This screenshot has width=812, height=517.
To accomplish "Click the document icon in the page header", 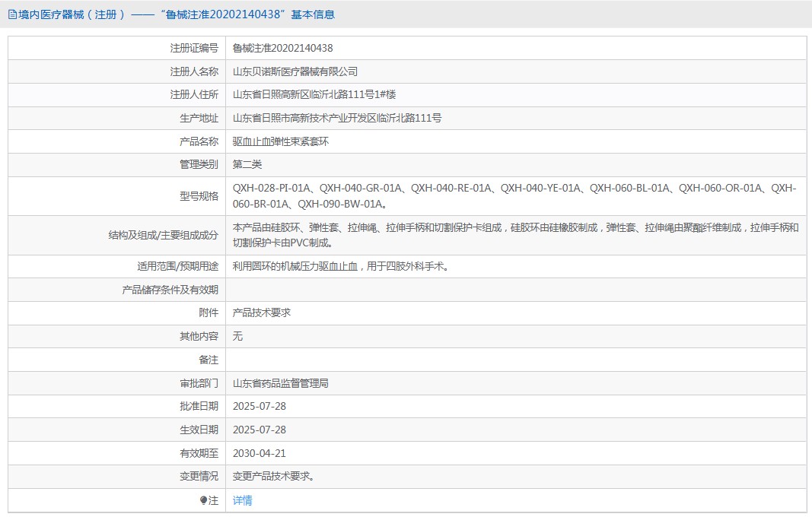I will (11, 14).
